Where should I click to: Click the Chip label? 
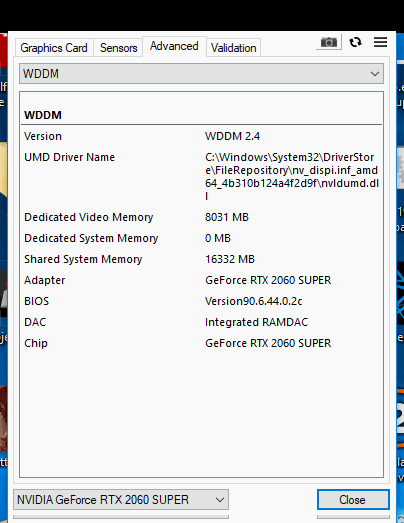coord(36,343)
